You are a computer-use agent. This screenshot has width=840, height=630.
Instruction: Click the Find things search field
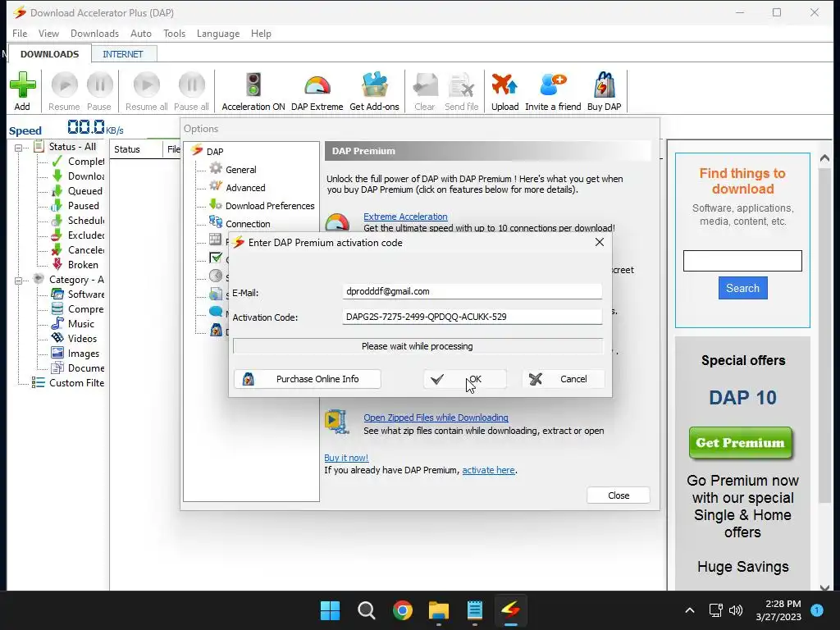coord(742,261)
